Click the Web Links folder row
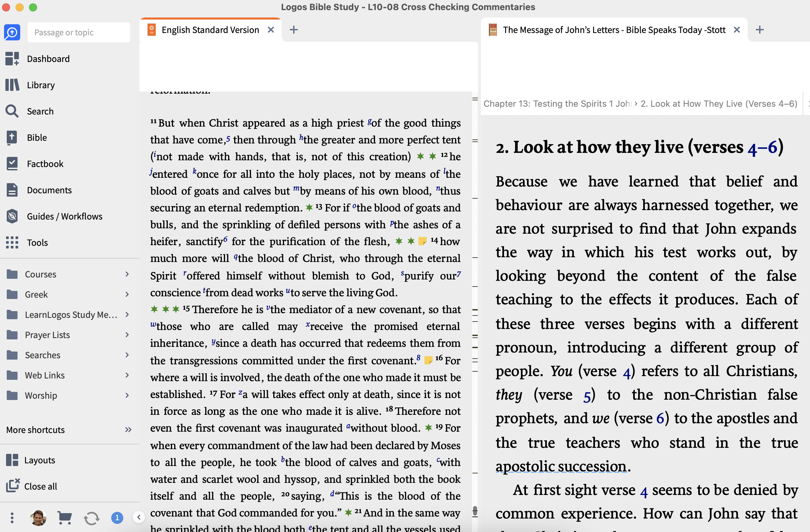The width and height of the screenshot is (810, 532). [69, 375]
